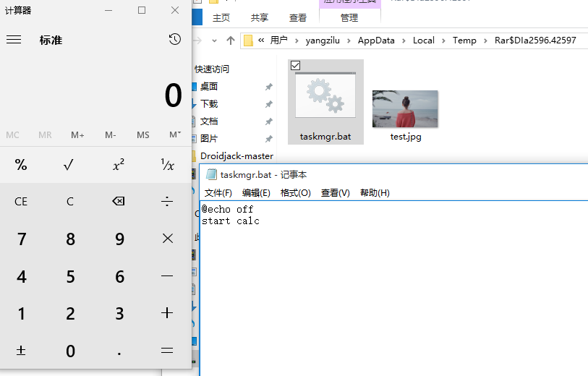Screen dimensions: 588x376
Task: Click the Temp breadcrumb segment
Action: tap(464, 40)
